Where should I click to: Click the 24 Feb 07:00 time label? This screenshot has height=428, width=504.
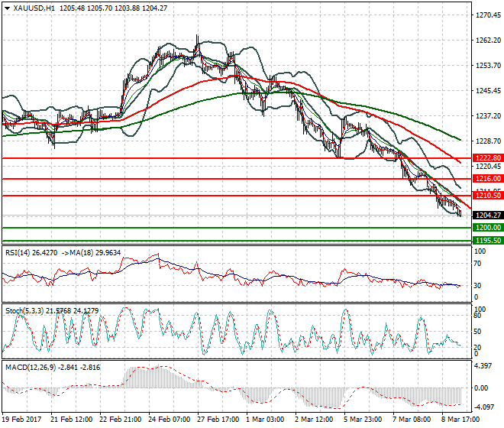pyautogui.click(x=169, y=420)
